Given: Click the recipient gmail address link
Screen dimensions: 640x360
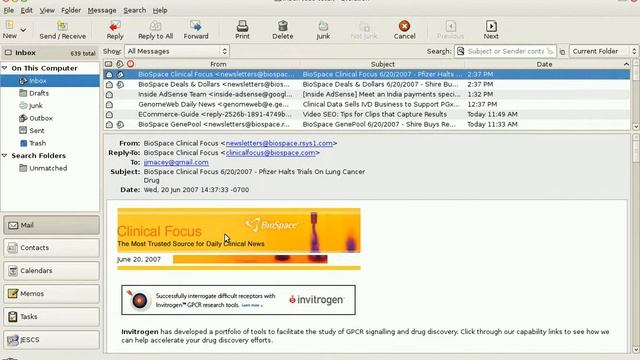Looking at the screenshot, I should pos(176,162).
